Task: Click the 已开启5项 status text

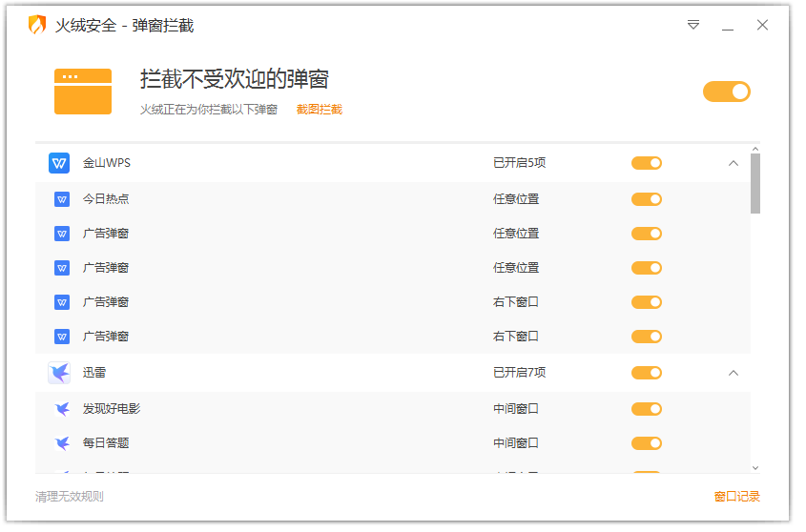Action: click(x=519, y=164)
